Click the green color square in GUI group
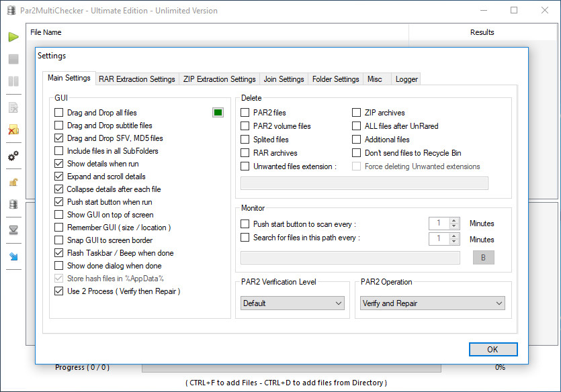 [x=218, y=113]
